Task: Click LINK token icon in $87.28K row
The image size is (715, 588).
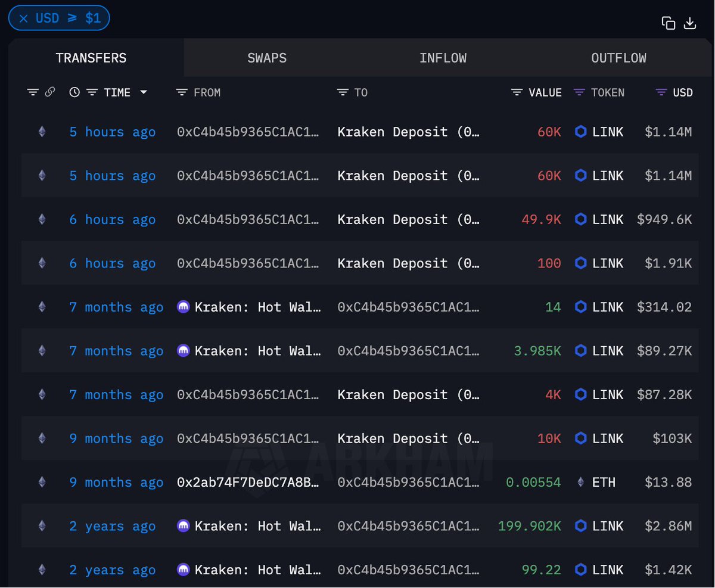Action: click(x=581, y=394)
